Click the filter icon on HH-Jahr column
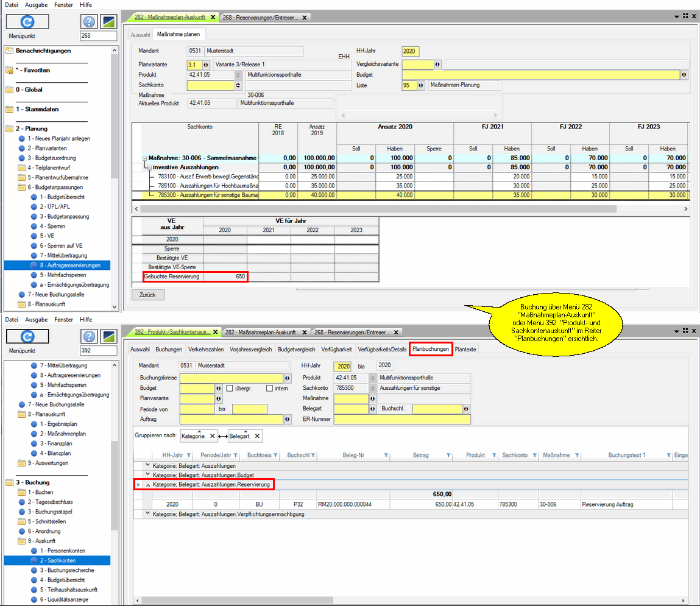Screen dimensions: 700x606 coord(188,455)
